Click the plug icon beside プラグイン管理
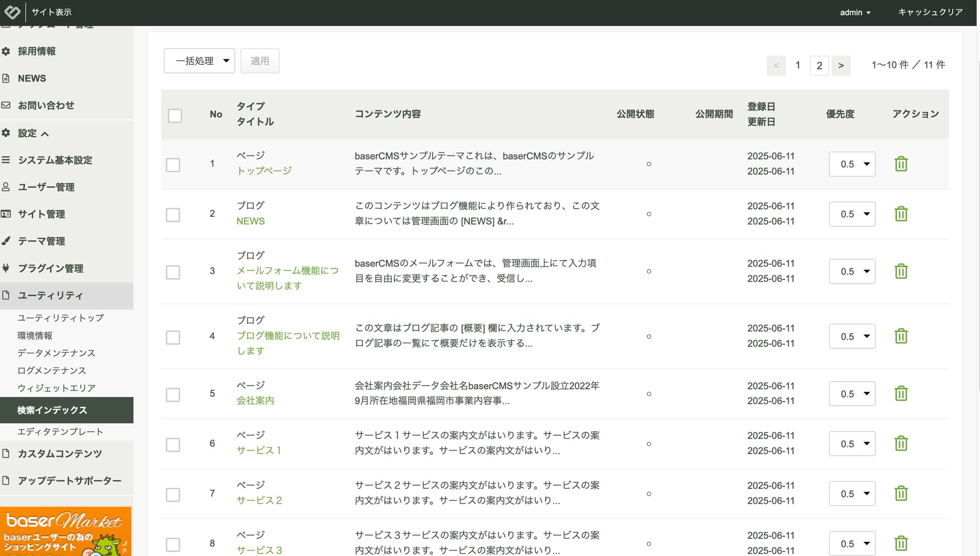The width and height of the screenshot is (980, 556). point(6,268)
